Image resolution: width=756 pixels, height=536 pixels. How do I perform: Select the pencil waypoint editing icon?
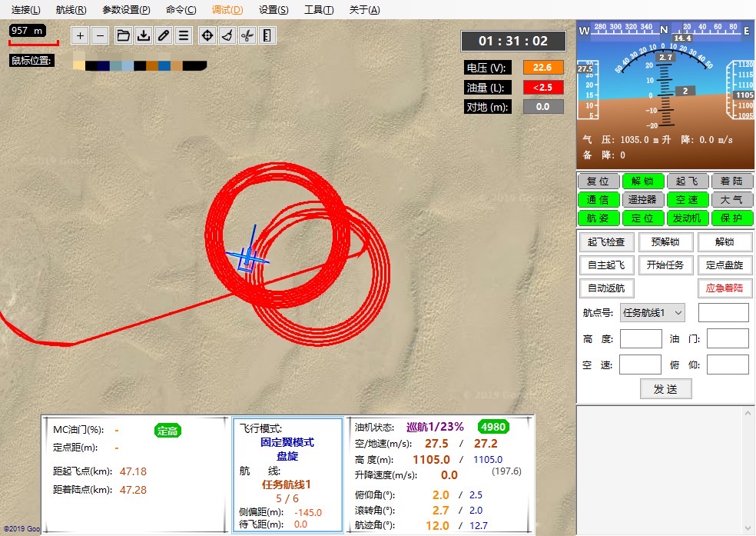tap(163, 35)
